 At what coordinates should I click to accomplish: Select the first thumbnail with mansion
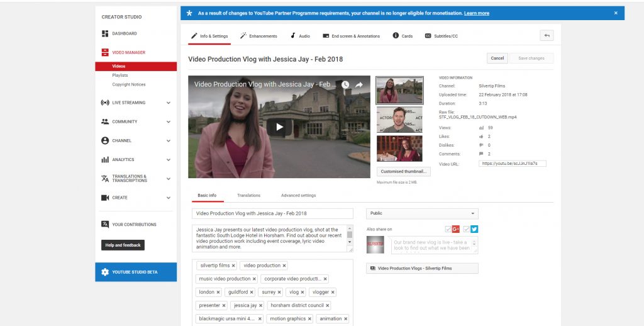[x=399, y=91]
